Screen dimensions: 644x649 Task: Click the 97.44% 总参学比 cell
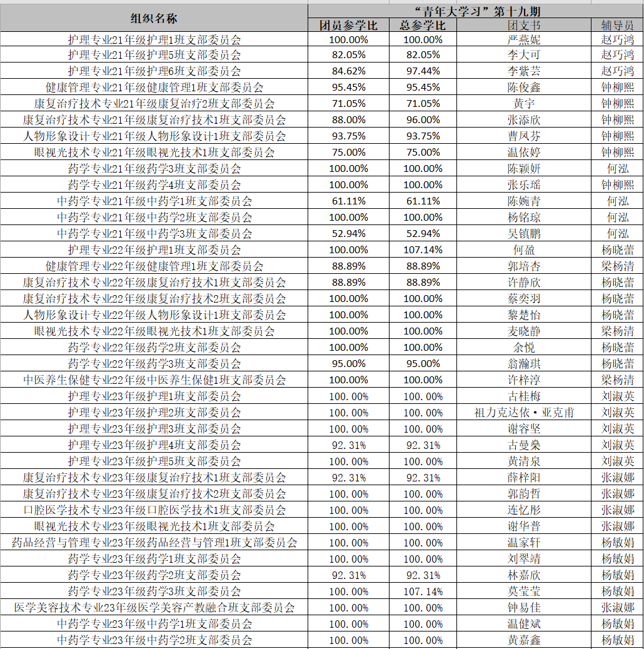click(423, 71)
